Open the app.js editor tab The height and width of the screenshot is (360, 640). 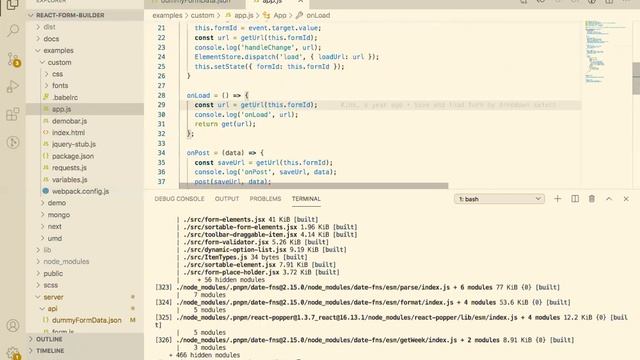277,2
